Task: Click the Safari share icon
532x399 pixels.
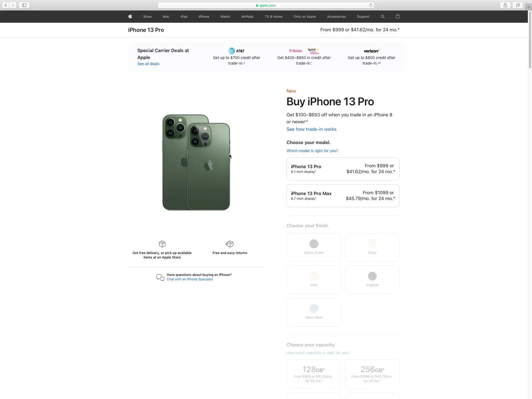Action: (505, 5)
